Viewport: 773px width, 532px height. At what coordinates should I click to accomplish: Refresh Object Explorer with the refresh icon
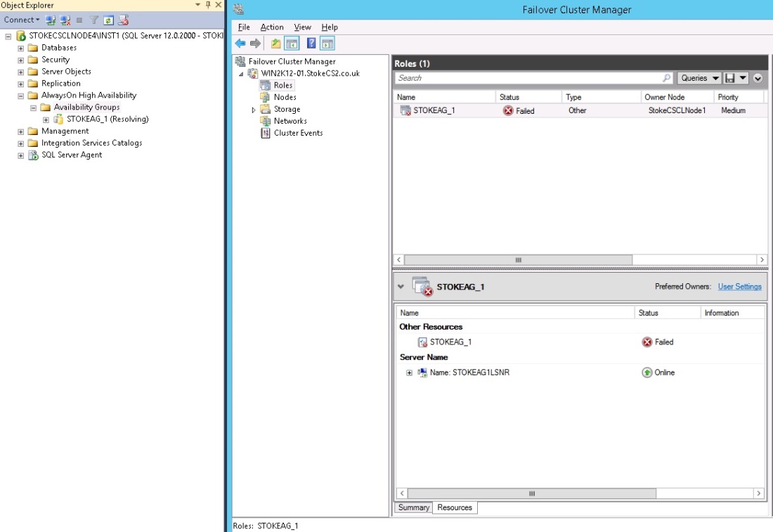(x=108, y=20)
